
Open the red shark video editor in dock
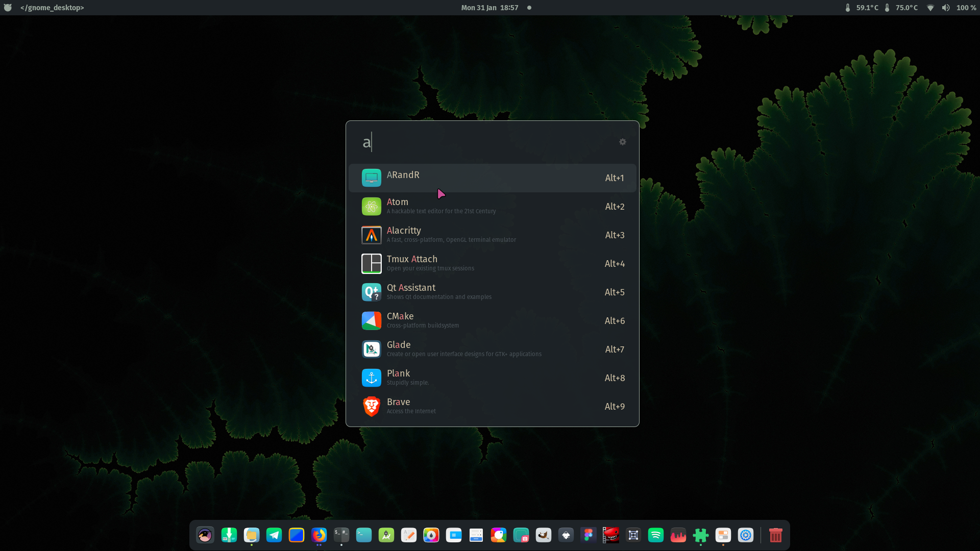tap(611, 535)
